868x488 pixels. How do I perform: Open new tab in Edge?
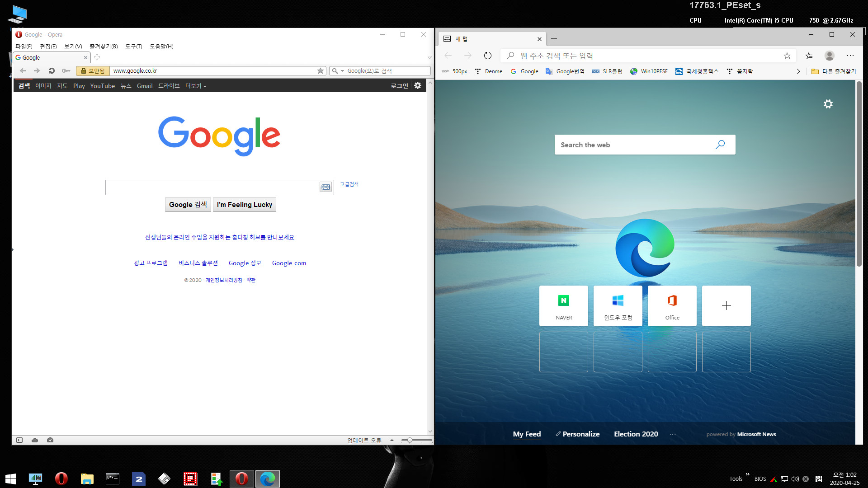click(554, 39)
